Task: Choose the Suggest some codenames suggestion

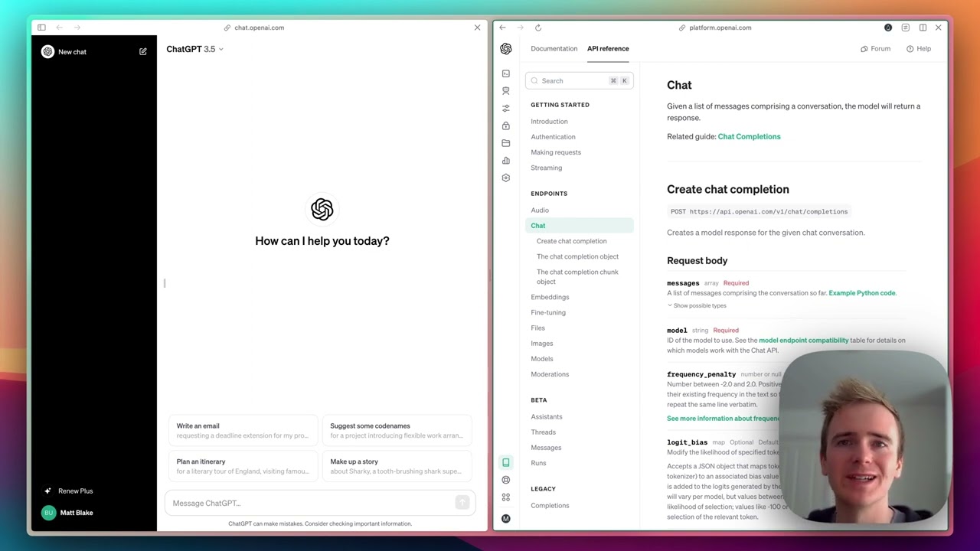Action: 397,431
